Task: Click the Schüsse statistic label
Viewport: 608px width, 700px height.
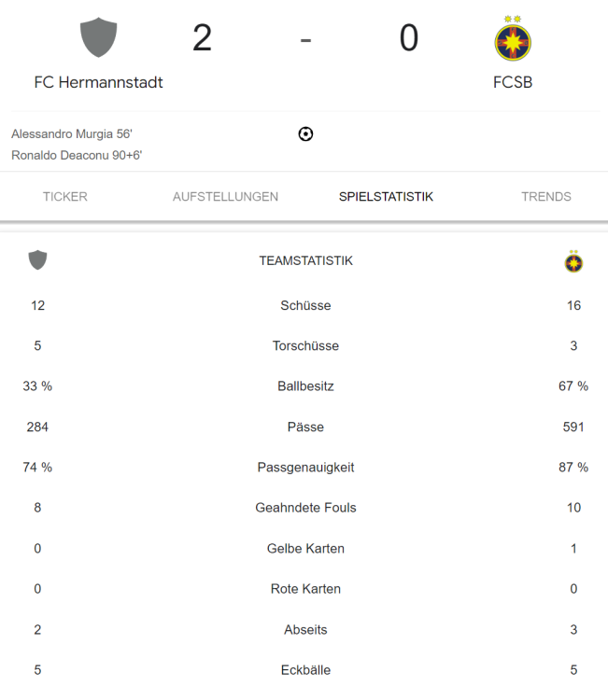Action: coord(305,305)
